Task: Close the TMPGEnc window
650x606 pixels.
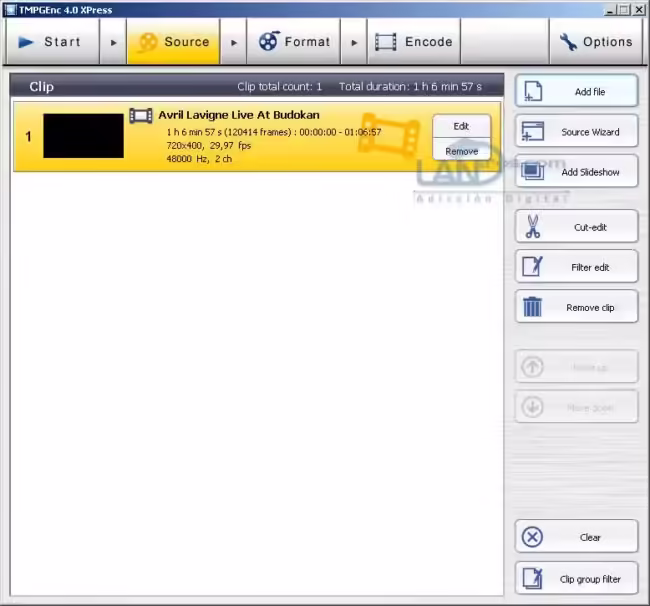Action: click(x=639, y=10)
